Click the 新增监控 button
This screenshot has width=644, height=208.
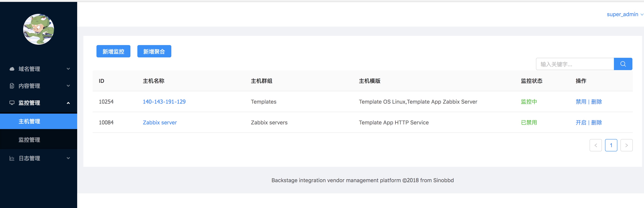pyautogui.click(x=113, y=51)
